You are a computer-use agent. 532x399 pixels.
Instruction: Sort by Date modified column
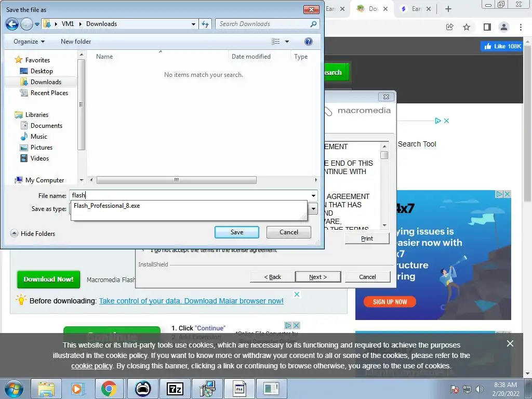pyautogui.click(x=251, y=57)
